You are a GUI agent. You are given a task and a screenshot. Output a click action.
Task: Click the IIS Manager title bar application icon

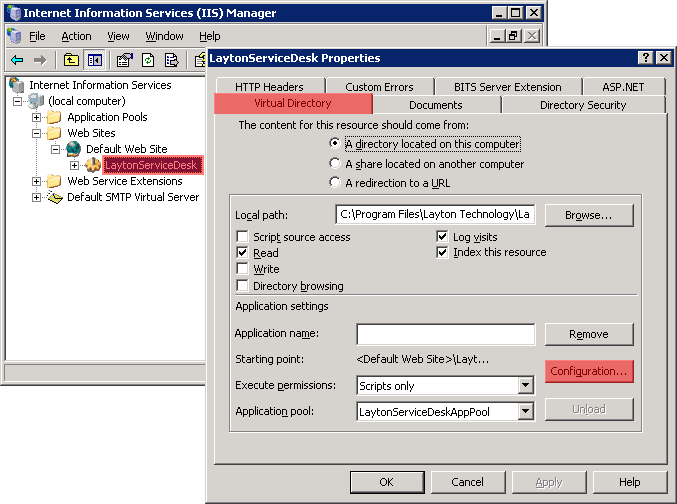coord(14,13)
